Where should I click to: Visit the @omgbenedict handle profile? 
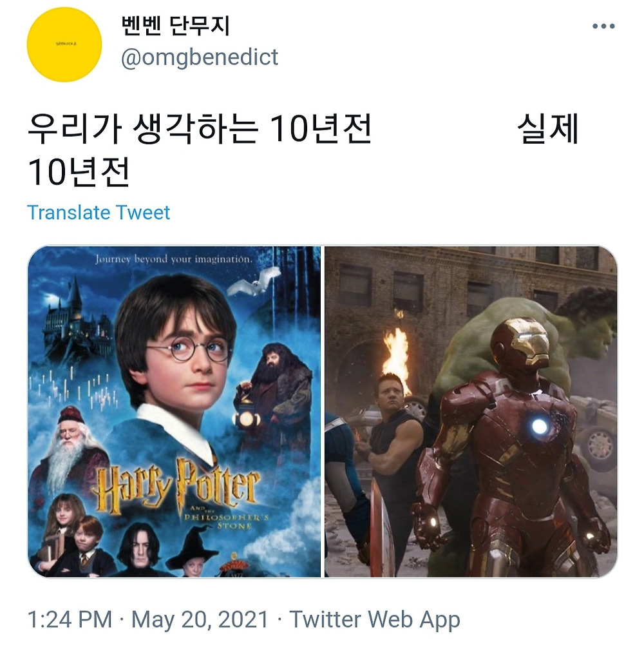point(200,57)
